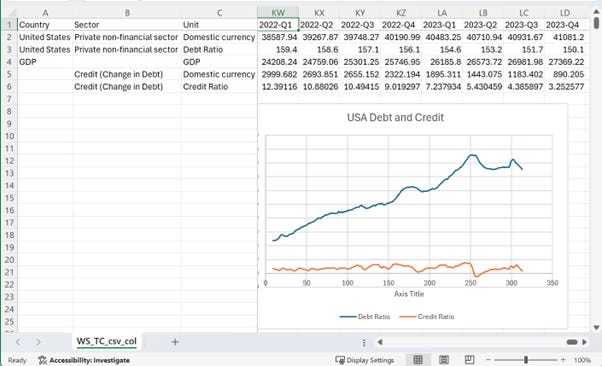This screenshot has height=366, width=602.
Task: Click the horizontal scrollbar left arrow
Action: pos(380,342)
